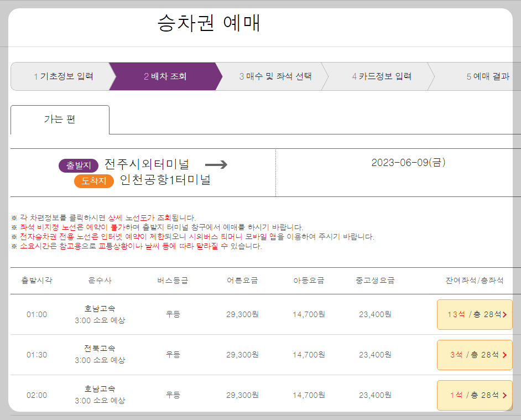521x420 pixels.
Task: Click adult fare 29,300원 in 01:00 row
Action: pyautogui.click(x=242, y=314)
